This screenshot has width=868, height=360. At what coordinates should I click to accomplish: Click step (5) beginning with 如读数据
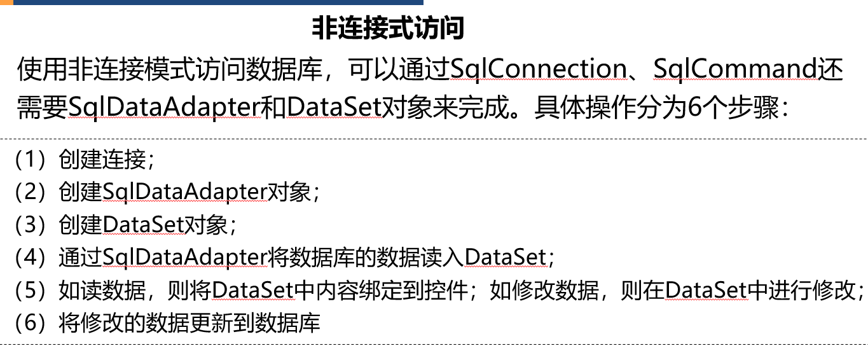tap(439, 290)
